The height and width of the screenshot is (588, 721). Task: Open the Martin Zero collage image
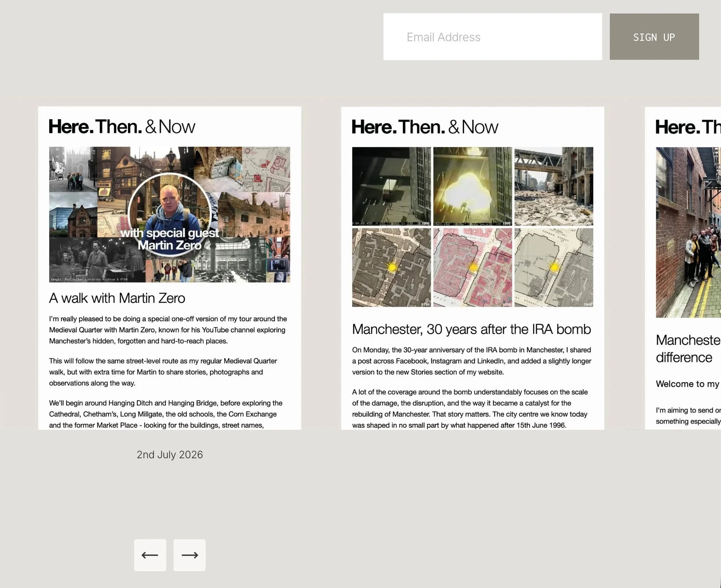(x=169, y=215)
